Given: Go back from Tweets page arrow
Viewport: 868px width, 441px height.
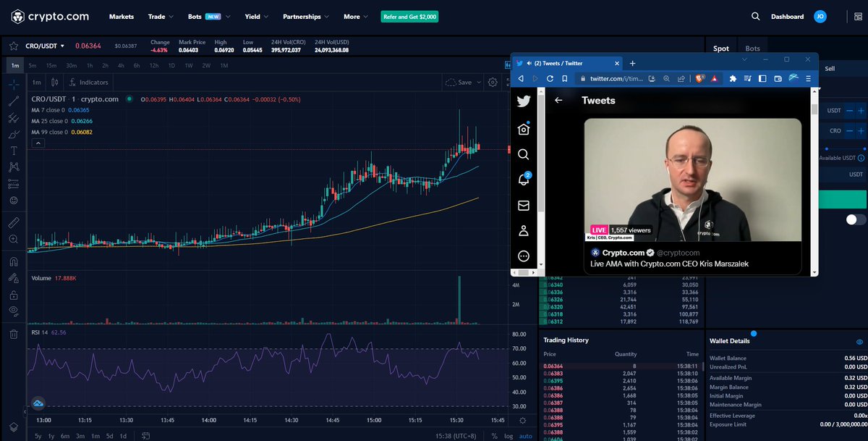Looking at the screenshot, I should pos(558,101).
